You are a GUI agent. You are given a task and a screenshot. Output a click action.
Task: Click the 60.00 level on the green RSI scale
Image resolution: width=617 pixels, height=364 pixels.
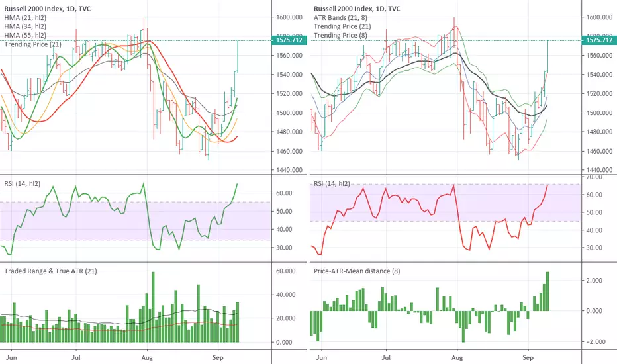284,193
